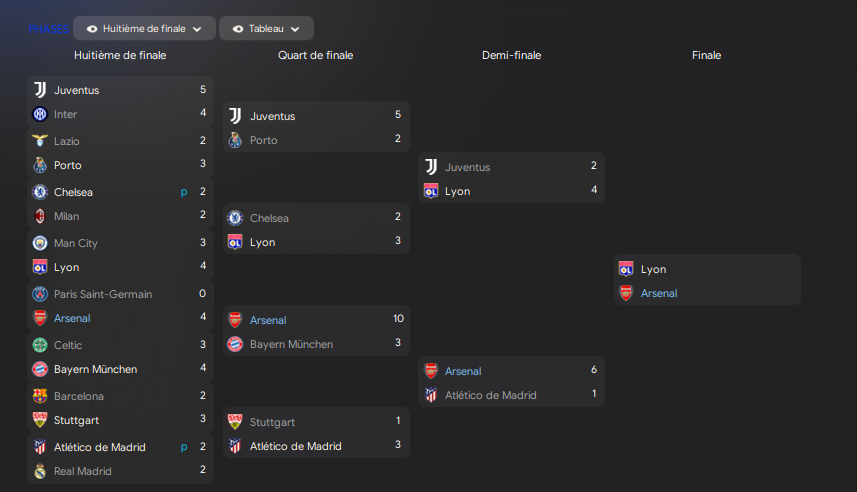Click the Celtic clover badge
Screen dimensions: 857x492
(40, 345)
